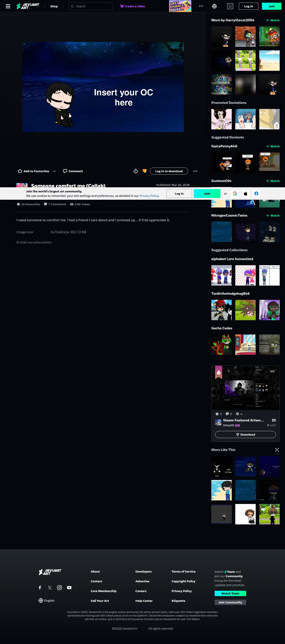Sign in with Google icon

coord(235,194)
